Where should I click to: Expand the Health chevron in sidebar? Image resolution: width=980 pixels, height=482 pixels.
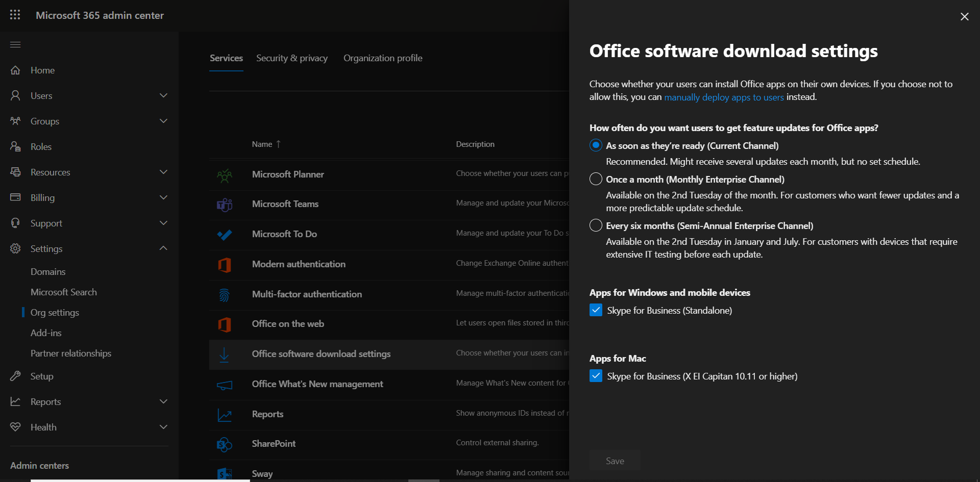tap(163, 427)
